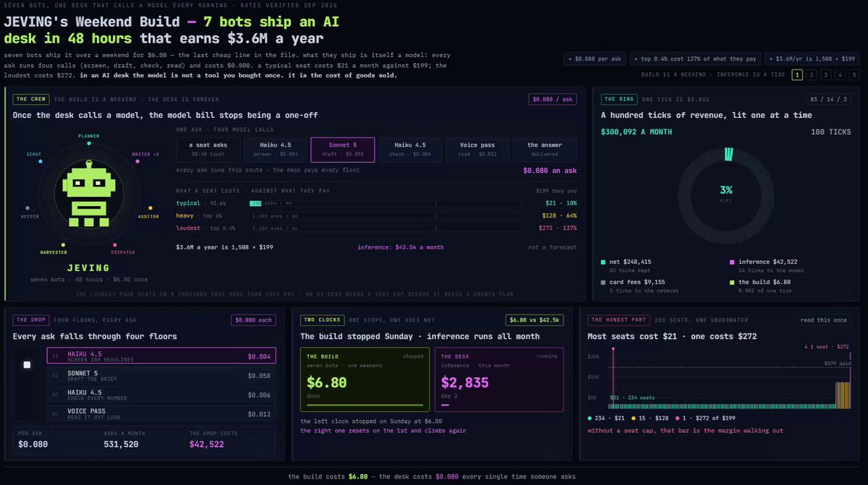Select floor 04 VOICE PASS row
The image size is (868, 485).
[161, 412]
